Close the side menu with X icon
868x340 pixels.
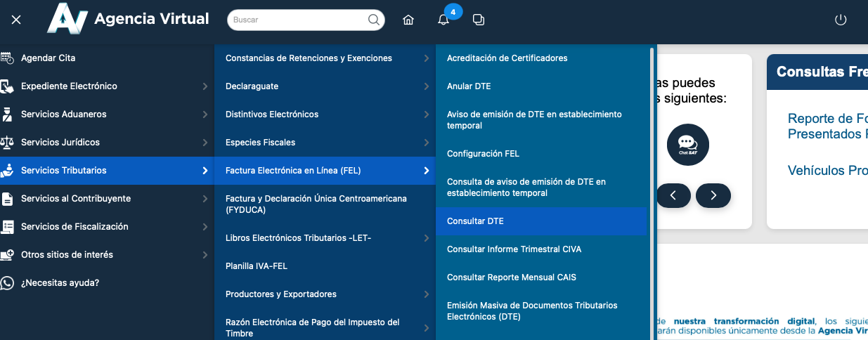click(16, 20)
